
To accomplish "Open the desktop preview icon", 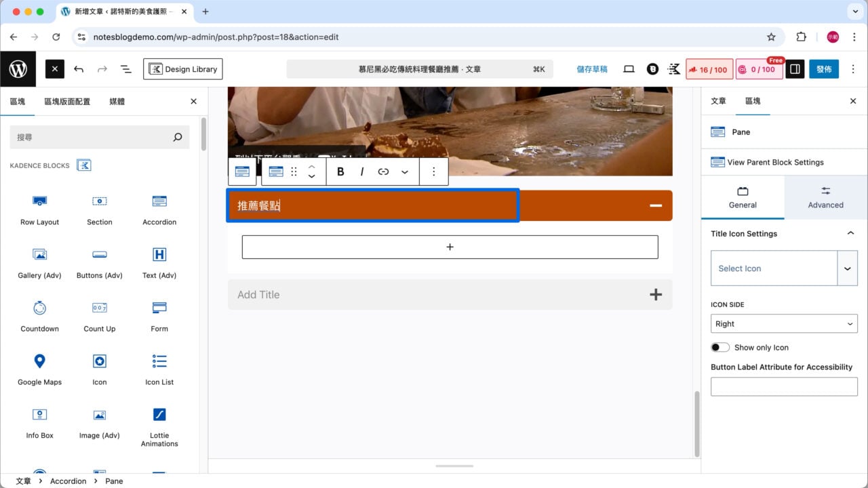I will click(629, 69).
